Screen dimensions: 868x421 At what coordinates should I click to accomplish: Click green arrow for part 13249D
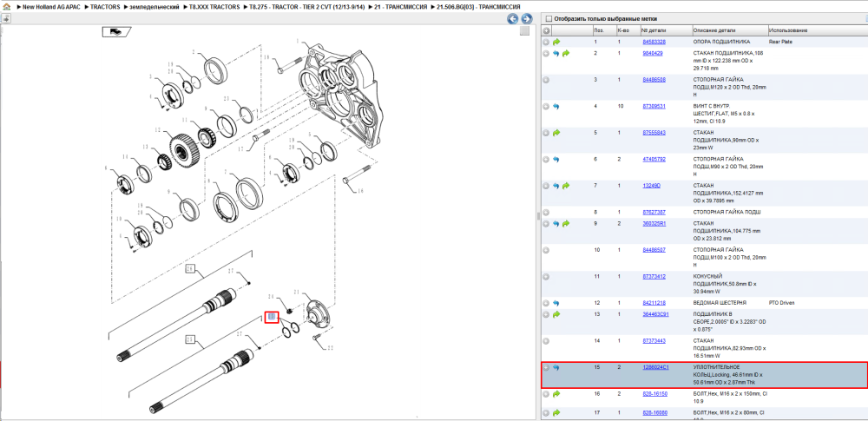pos(566,186)
